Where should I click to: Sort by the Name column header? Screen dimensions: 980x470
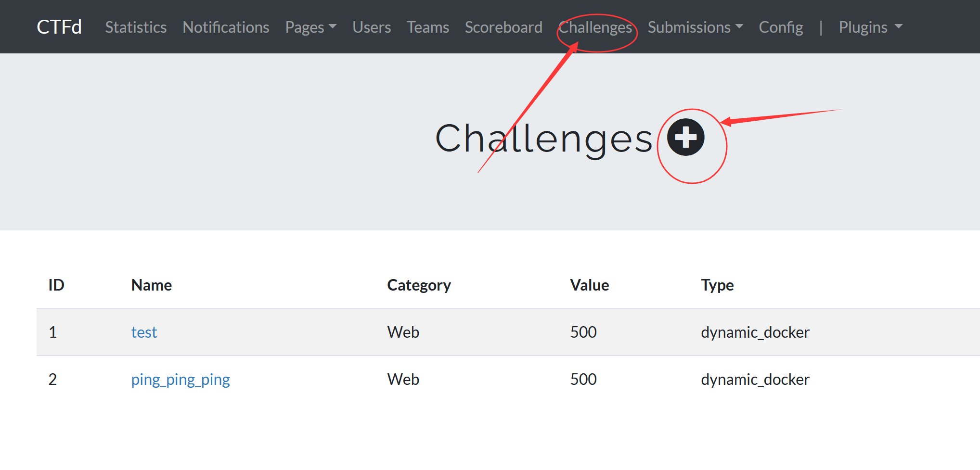coord(152,285)
